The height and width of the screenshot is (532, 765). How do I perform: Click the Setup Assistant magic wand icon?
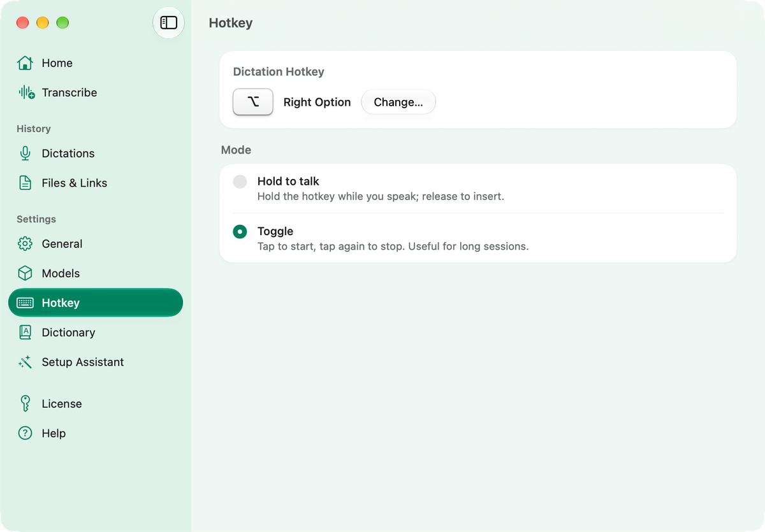coord(25,362)
